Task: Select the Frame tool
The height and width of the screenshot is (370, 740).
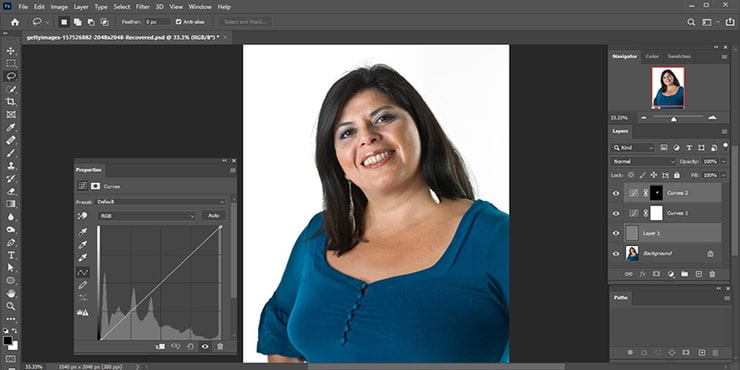Action: (11, 115)
